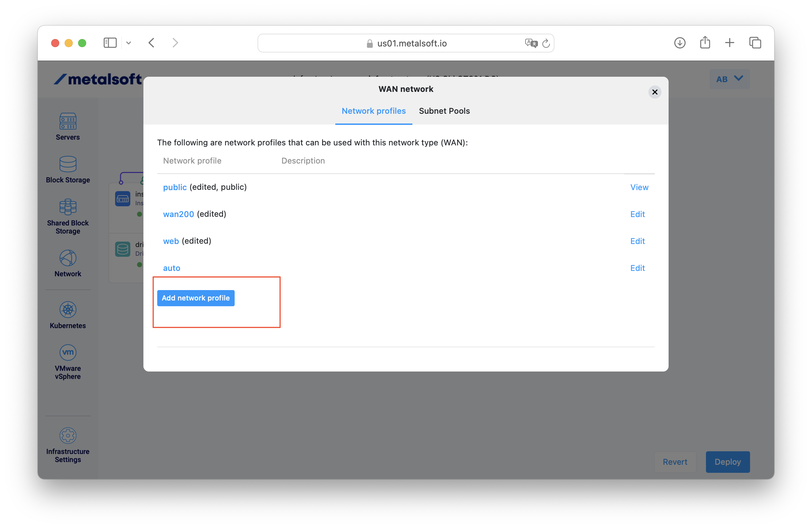Open the VMware vSphere icon
812x529 pixels.
pos(68,352)
